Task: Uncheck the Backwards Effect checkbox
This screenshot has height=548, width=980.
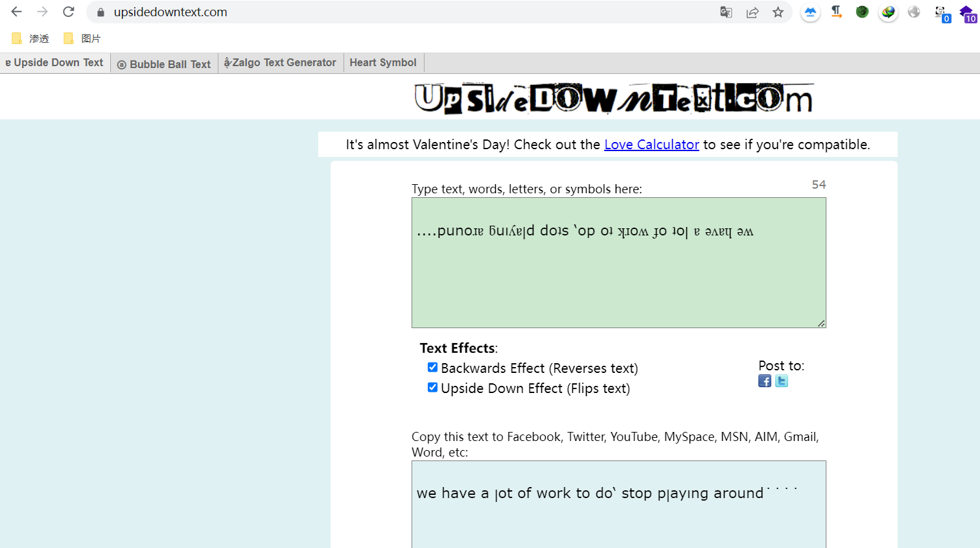Action: pyautogui.click(x=432, y=367)
